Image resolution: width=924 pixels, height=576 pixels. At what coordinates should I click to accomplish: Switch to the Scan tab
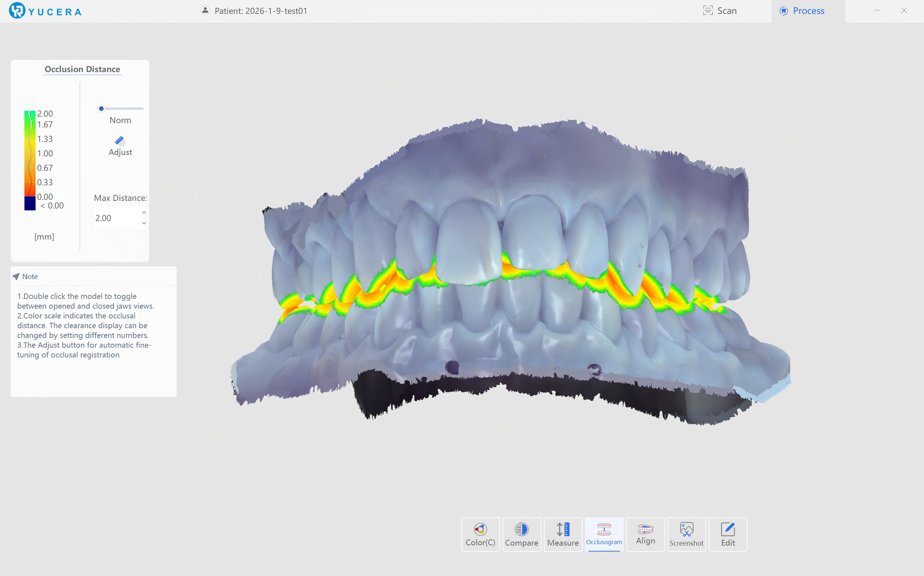click(720, 10)
